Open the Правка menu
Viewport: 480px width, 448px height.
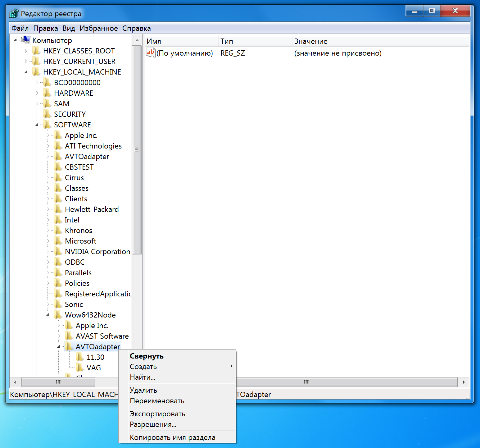pos(45,28)
